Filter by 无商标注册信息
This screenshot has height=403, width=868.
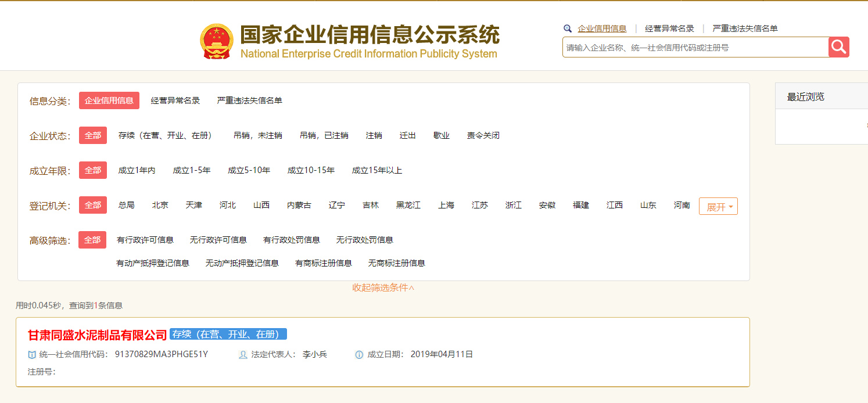point(397,263)
